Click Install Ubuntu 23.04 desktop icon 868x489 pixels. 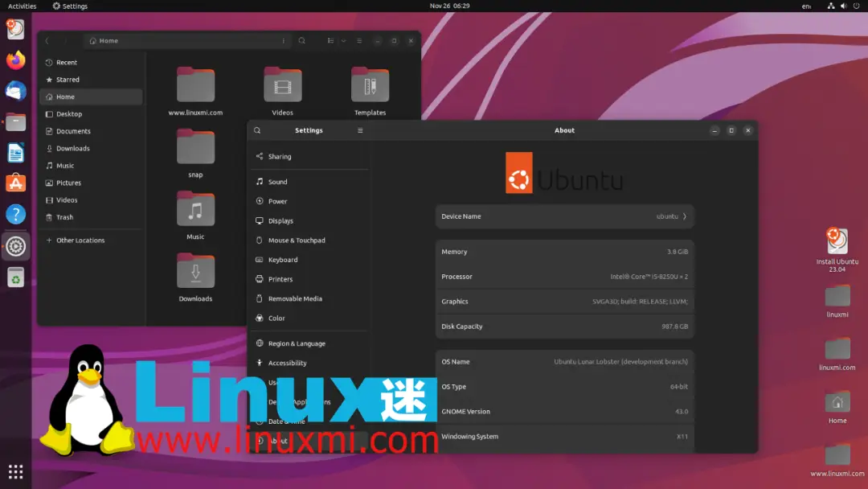(837, 250)
